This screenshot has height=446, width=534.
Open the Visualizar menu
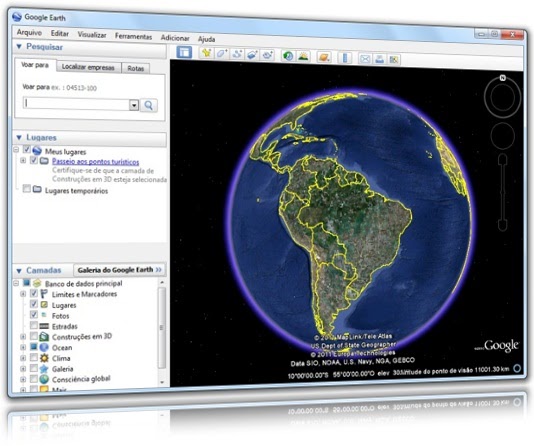[92, 35]
